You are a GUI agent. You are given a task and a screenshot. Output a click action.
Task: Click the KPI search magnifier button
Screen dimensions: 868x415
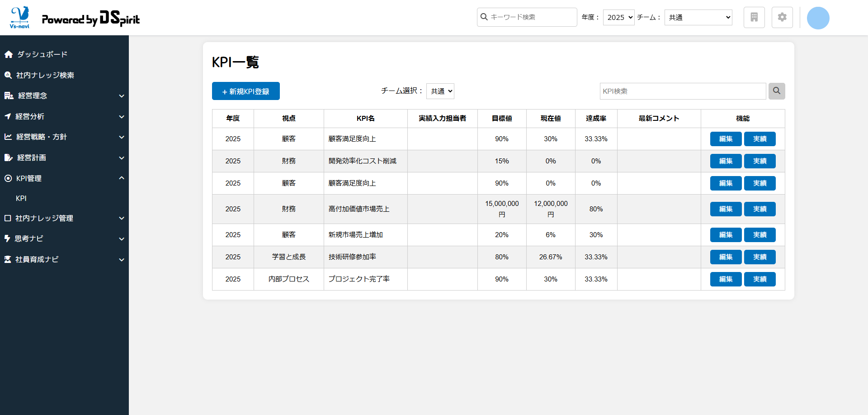[x=777, y=91]
